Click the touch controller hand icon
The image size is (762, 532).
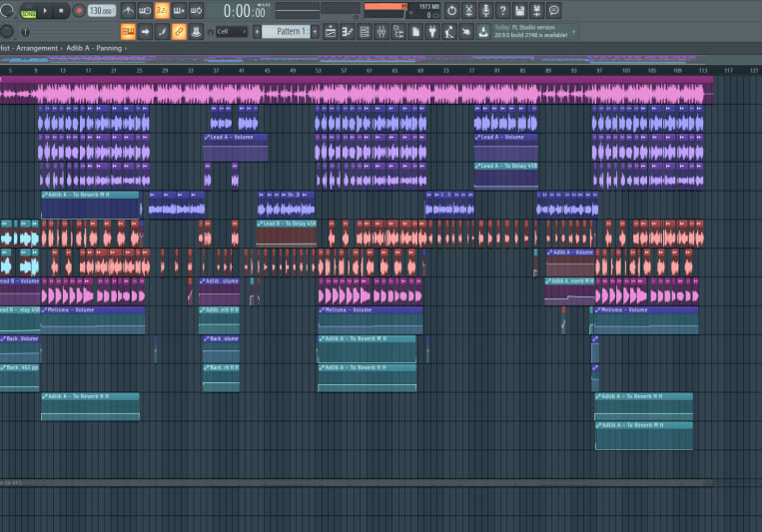coord(466,32)
